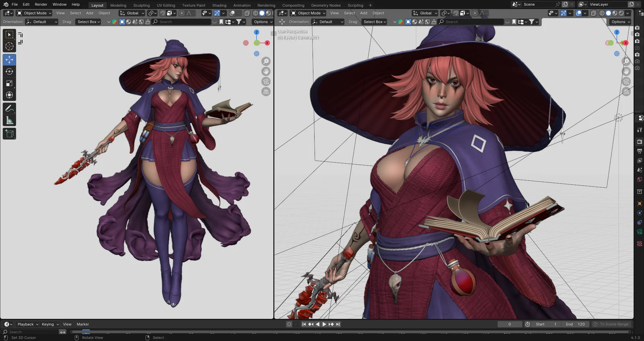Select the Move tool in left toolbar

tap(9, 60)
